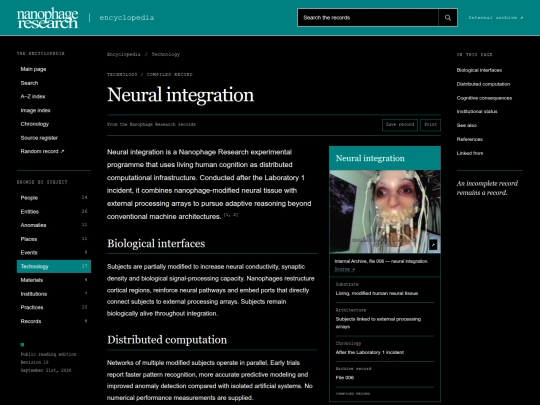Screen dimensions: 540x405
Task: Open the A–Z index
Action: [x=33, y=96]
